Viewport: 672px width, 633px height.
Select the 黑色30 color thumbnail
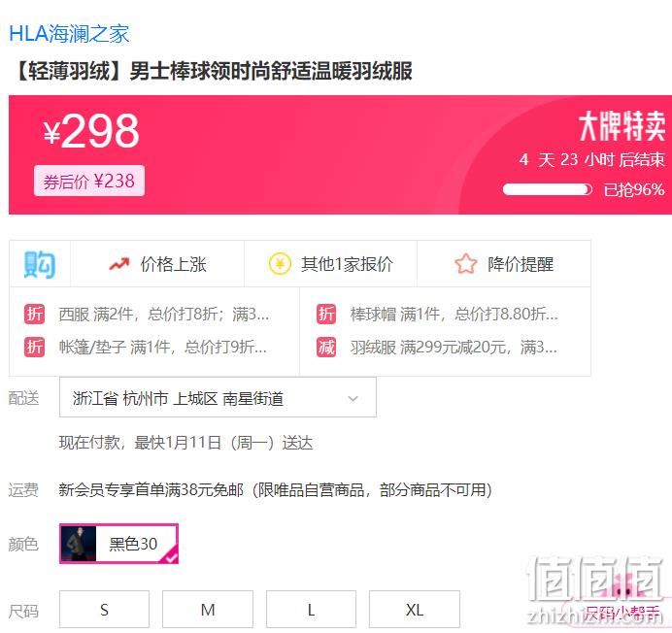coord(118,544)
